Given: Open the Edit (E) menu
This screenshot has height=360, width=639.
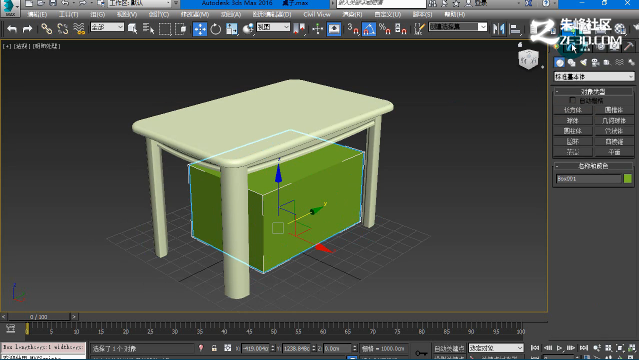Looking at the screenshot, I should [x=37, y=14].
